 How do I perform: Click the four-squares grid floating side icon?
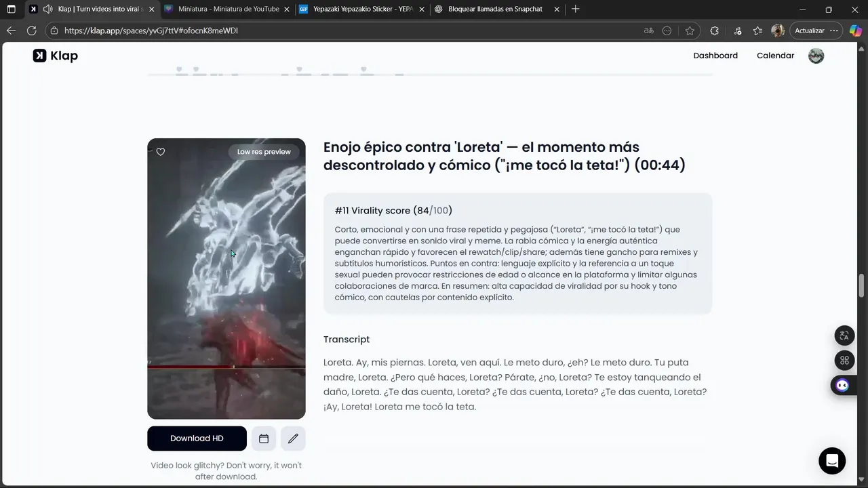(844, 361)
